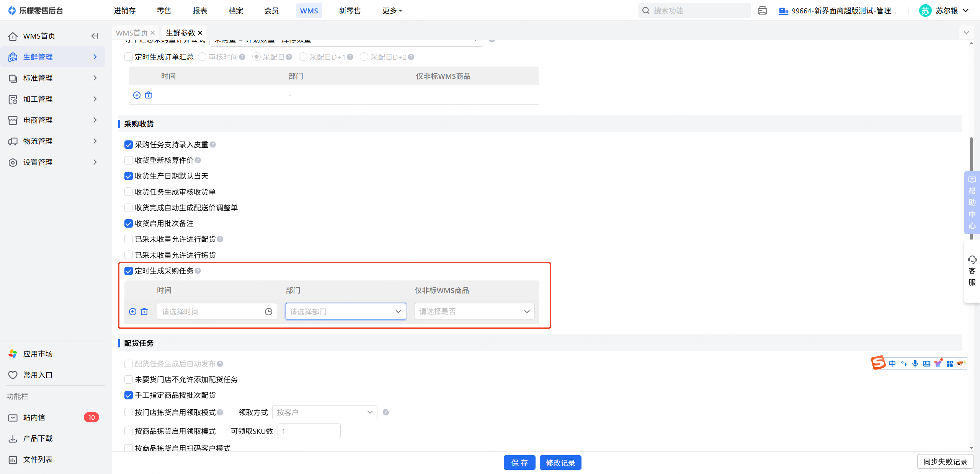Uncheck 收货生产日期默认当天
This screenshot has height=474, width=980.
click(129, 176)
